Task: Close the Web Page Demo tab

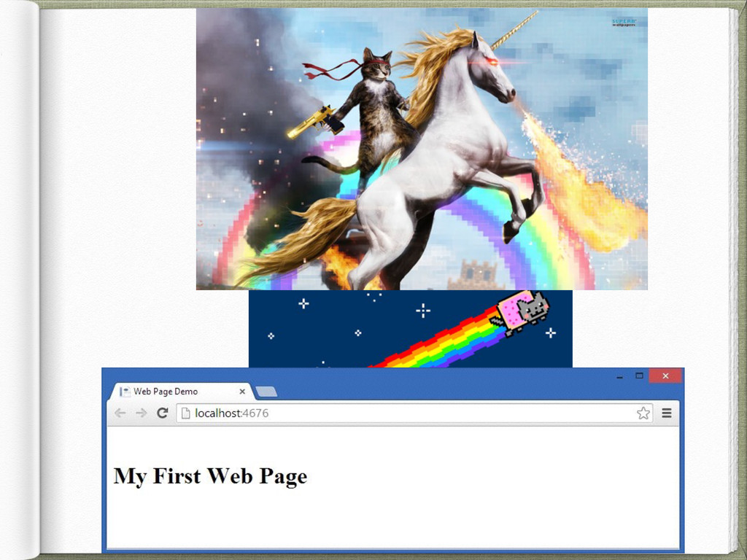Action: click(x=242, y=392)
